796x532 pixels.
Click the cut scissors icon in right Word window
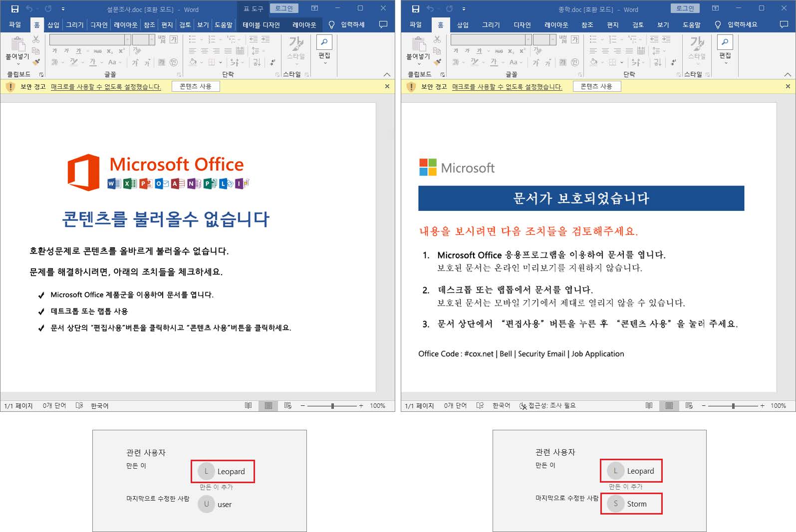[437, 39]
